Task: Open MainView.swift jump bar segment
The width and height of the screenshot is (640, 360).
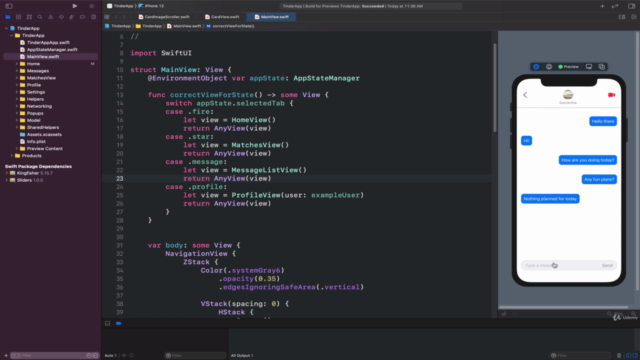Action: point(184,26)
